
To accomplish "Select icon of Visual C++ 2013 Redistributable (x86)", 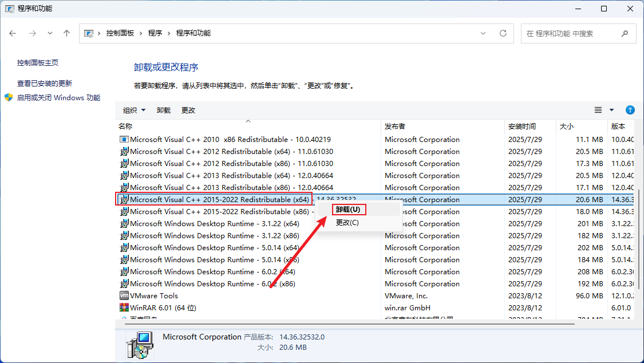I will point(124,187).
